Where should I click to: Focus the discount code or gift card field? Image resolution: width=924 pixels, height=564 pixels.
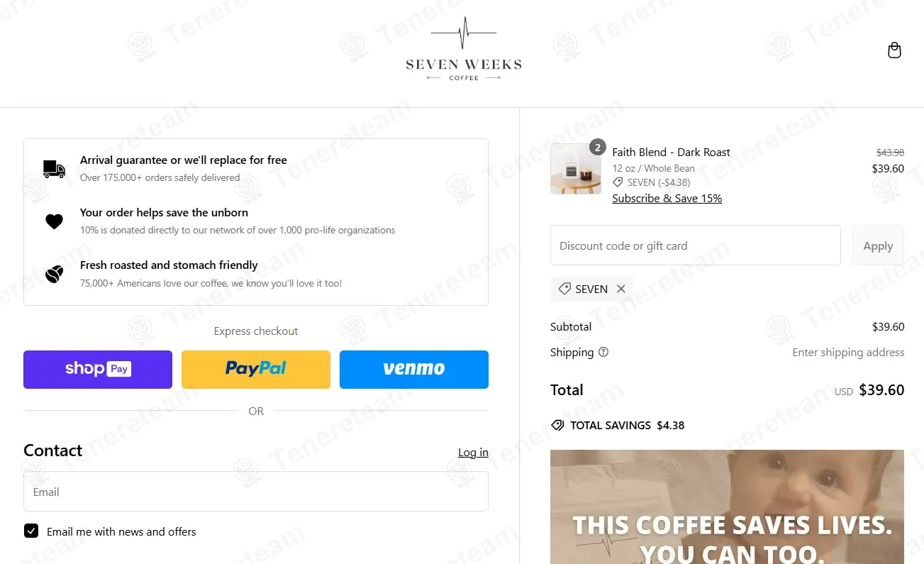point(696,245)
